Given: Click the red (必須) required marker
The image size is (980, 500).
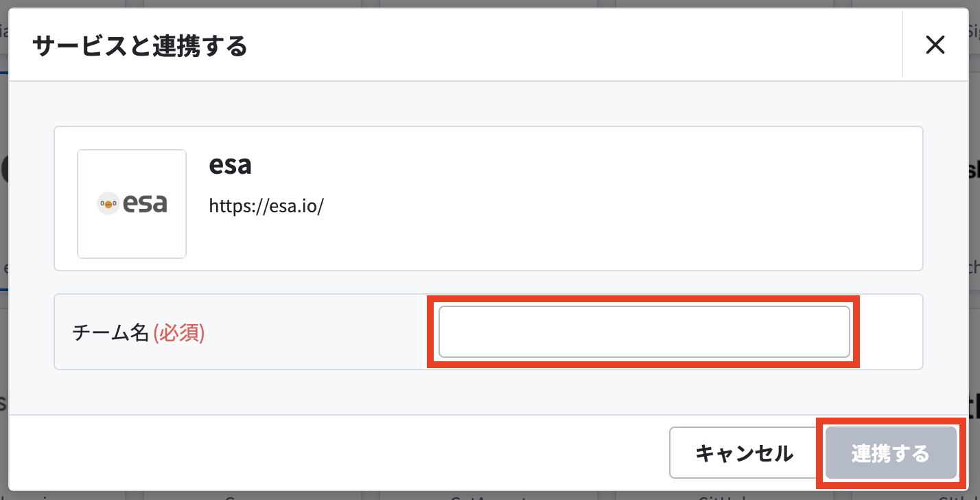Looking at the screenshot, I should [x=178, y=333].
